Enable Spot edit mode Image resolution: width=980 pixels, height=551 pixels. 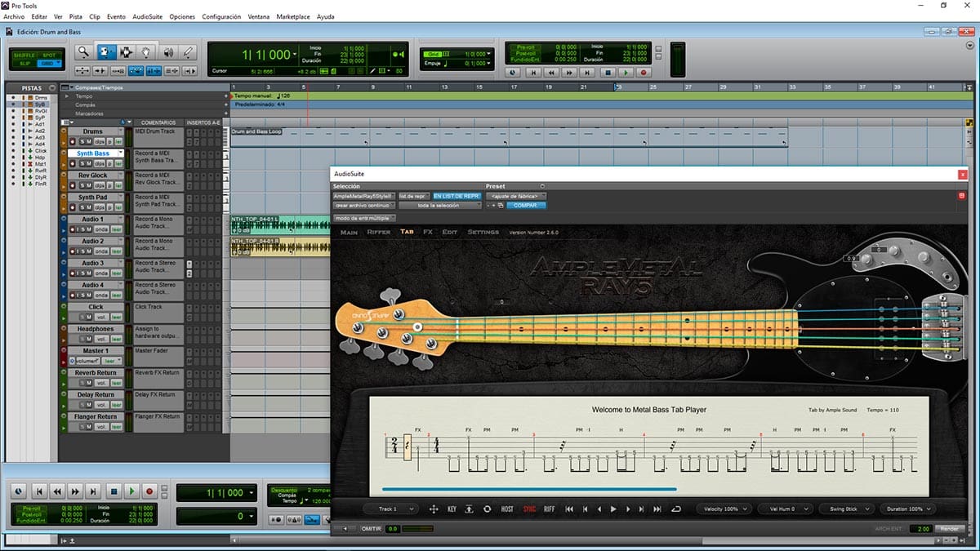[49, 55]
